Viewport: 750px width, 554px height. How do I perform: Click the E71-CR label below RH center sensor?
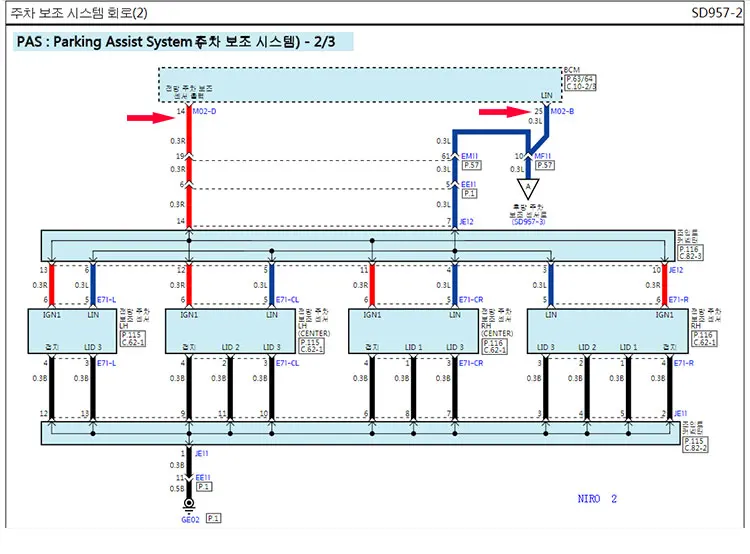point(471,363)
